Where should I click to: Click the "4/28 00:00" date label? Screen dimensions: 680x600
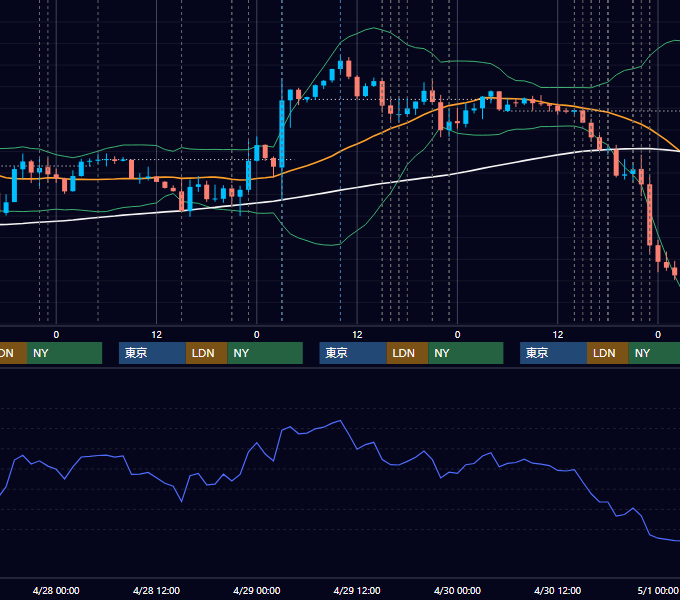coord(56,590)
